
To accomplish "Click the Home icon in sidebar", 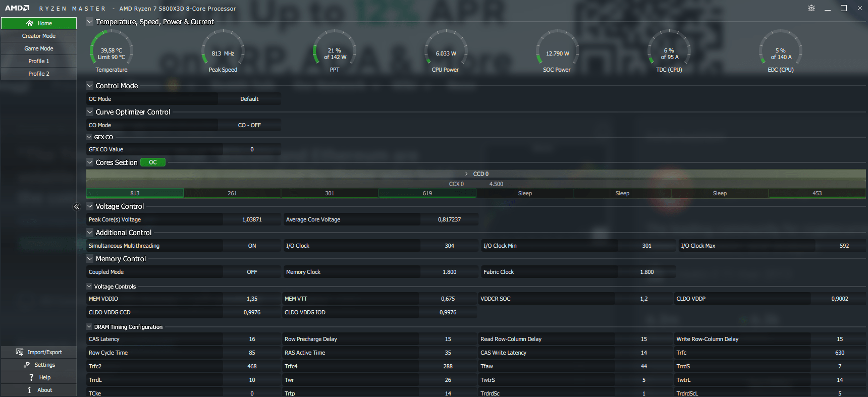I will (x=30, y=23).
